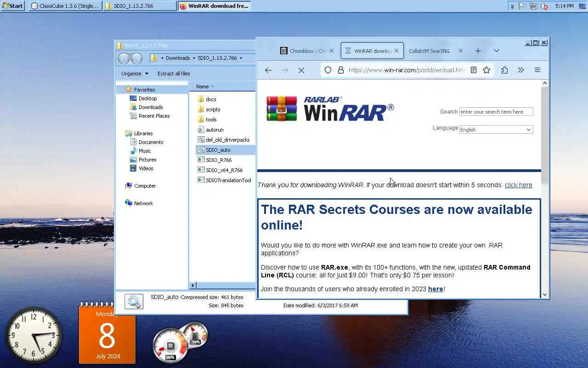Viewport: 588px width, 368px height.
Task: Select Libraries in navigation pane
Action: pyautogui.click(x=143, y=133)
